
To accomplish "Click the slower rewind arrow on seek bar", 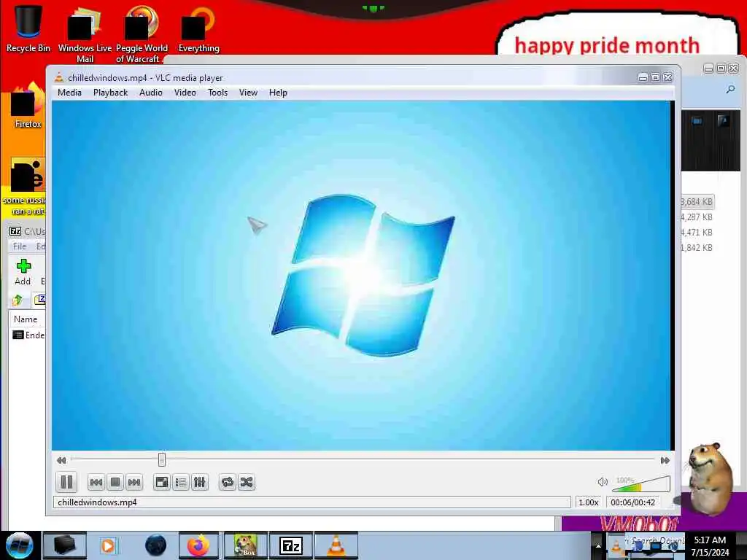I will click(x=61, y=460).
